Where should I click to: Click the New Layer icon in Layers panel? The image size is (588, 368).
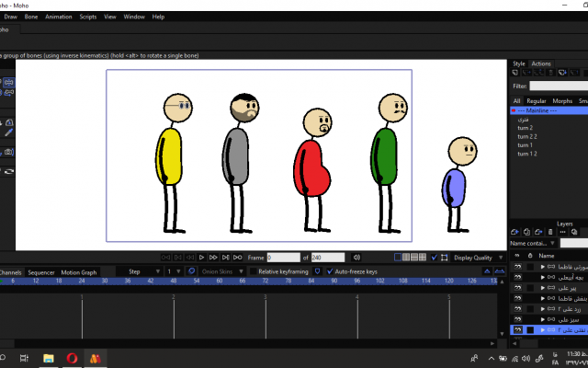[x=514, y=232]
